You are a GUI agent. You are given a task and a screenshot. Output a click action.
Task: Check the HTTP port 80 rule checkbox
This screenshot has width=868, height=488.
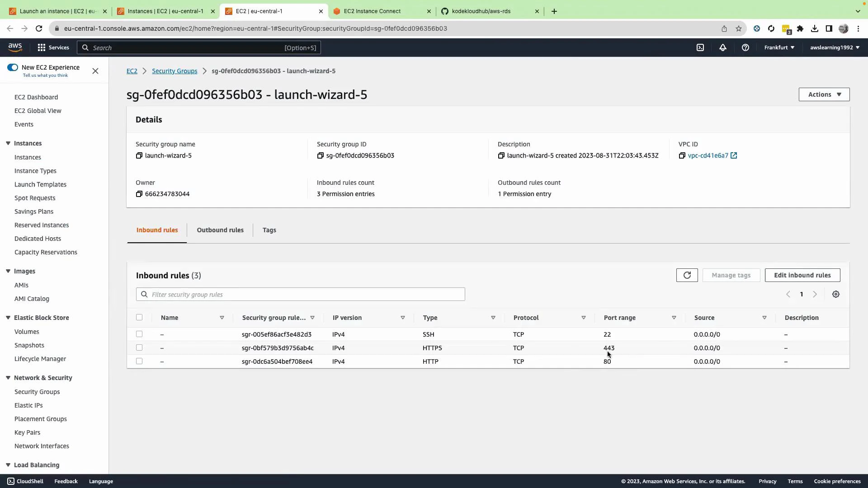(x=139, y=361)
